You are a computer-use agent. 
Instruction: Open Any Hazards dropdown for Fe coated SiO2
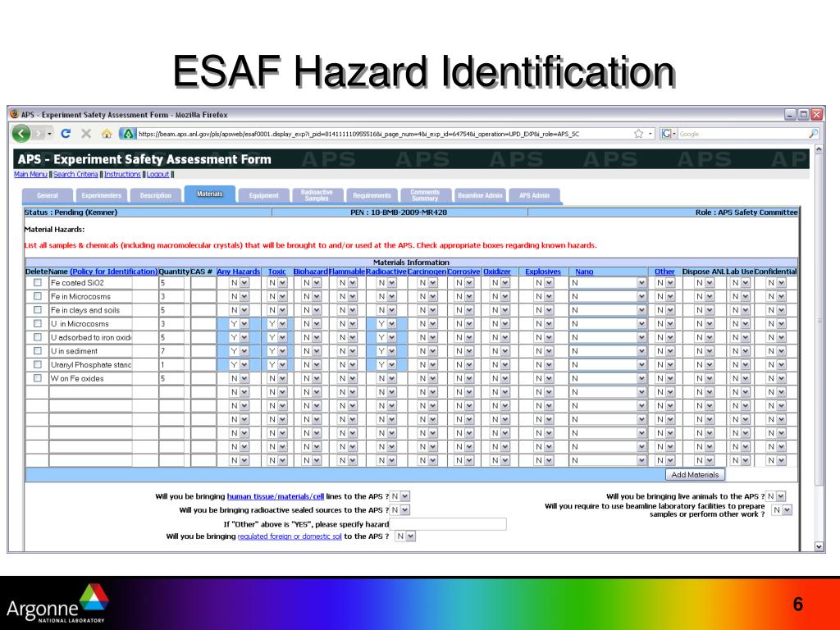coord(239,283)
